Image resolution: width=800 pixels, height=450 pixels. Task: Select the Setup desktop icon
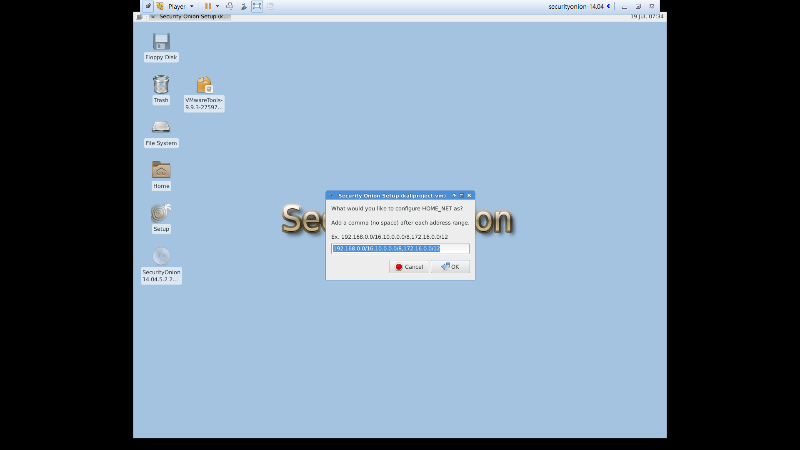pos(161,213)
